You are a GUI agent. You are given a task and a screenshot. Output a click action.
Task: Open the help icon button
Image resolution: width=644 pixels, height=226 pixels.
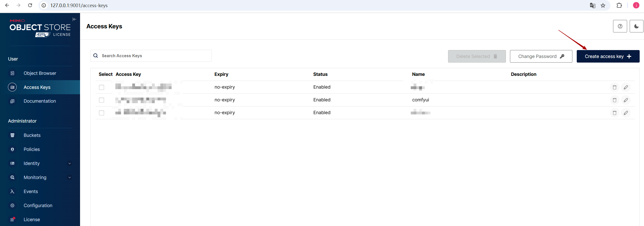tap(620, 26)
